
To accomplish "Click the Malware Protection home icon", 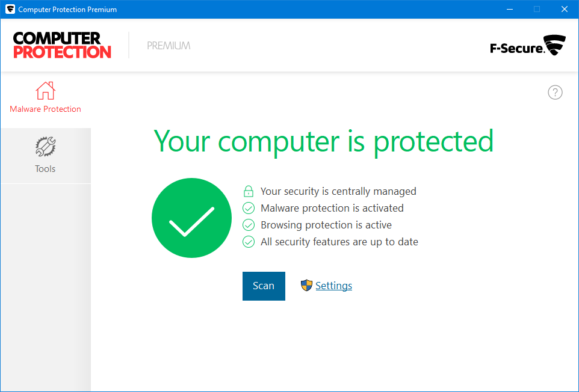I will click(x=45, y=91).
